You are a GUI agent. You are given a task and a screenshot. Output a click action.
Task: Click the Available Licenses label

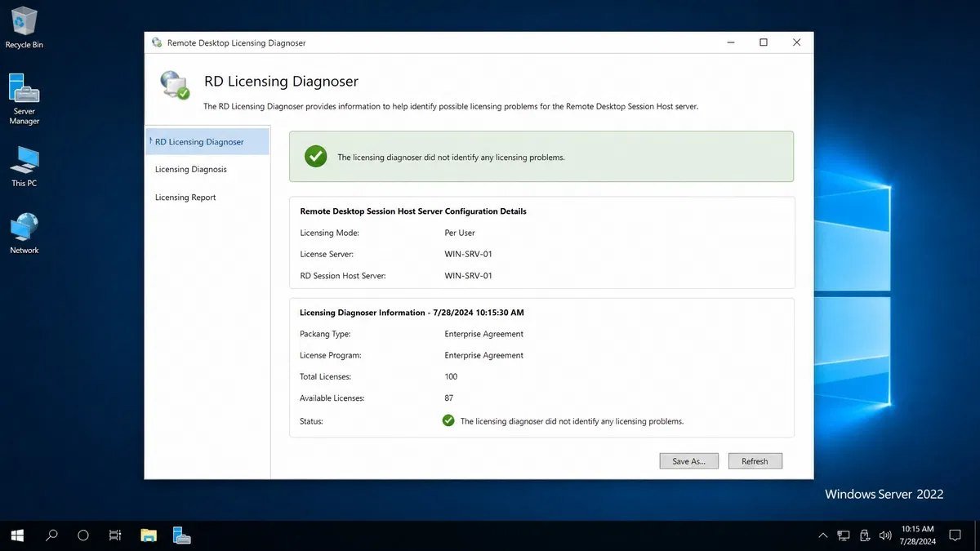pyautogui.click(x=332, y=398)
